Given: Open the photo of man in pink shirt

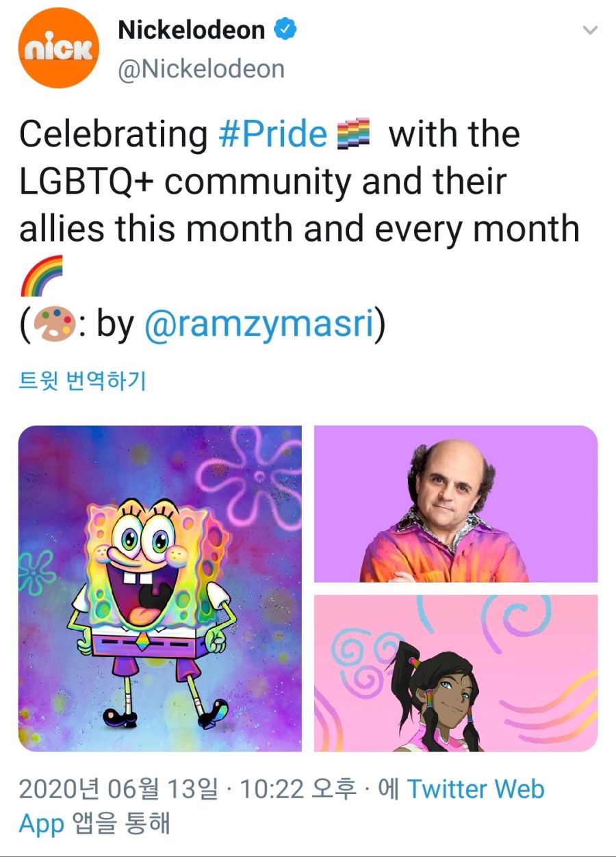Looking at the screenshot, I should tap(456, 503).
